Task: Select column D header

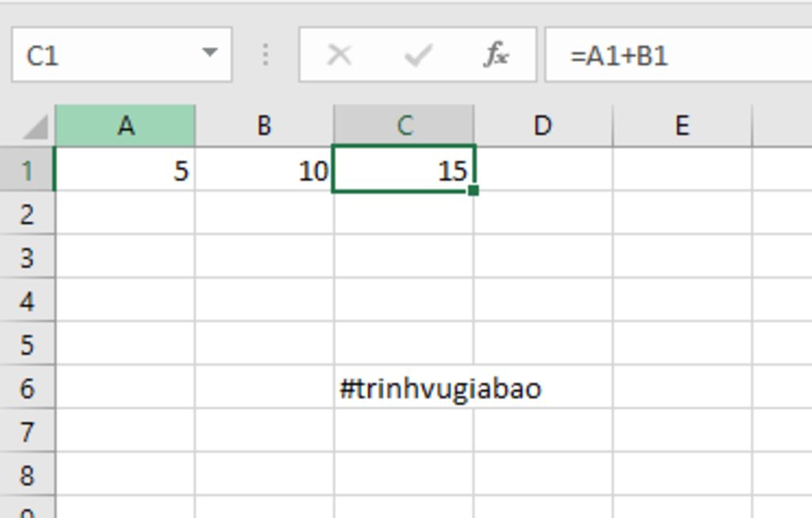Action: (542, 126)
